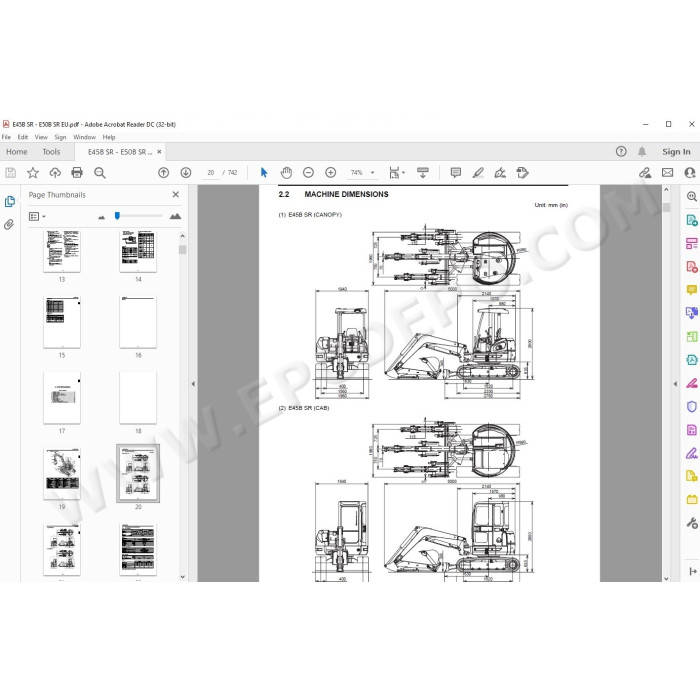Open the File menu
Image resolution: width=700 pixels, height=700 pixels.
pyautogui.click(x=6, y=137)
